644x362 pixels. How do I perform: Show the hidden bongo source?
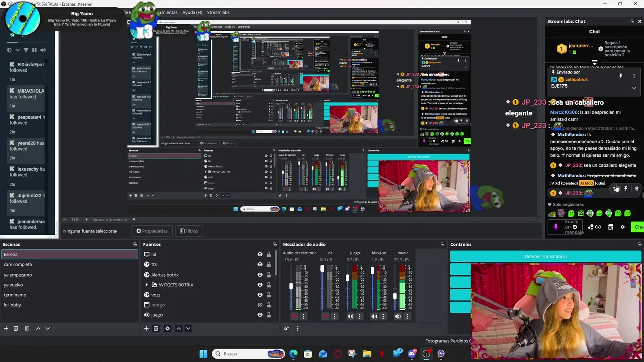tap(260, 305)
